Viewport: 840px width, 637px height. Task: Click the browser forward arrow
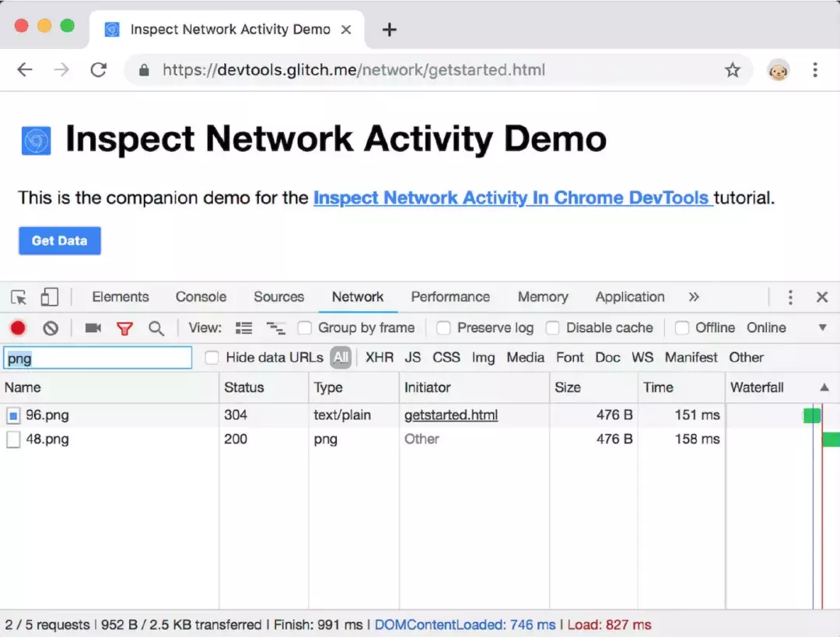[x=61, y=70]
